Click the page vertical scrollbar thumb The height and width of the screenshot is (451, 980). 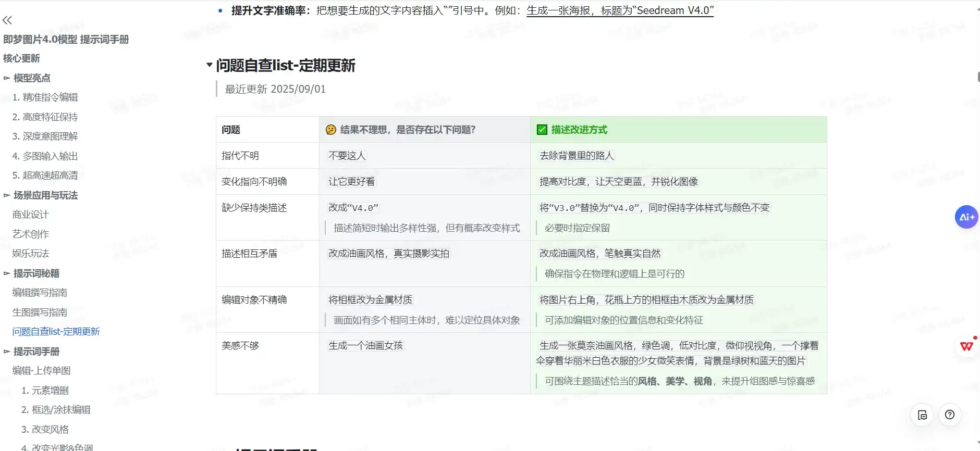[978, 77]
